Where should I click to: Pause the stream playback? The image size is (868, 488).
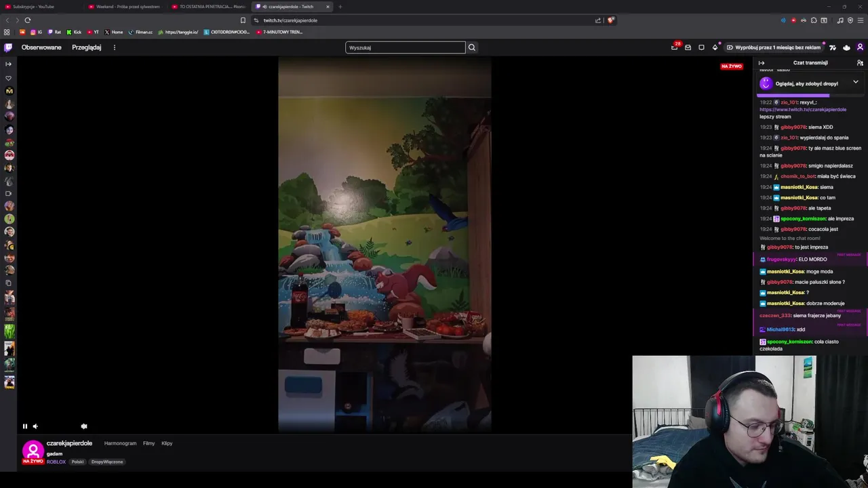[25, 426]
